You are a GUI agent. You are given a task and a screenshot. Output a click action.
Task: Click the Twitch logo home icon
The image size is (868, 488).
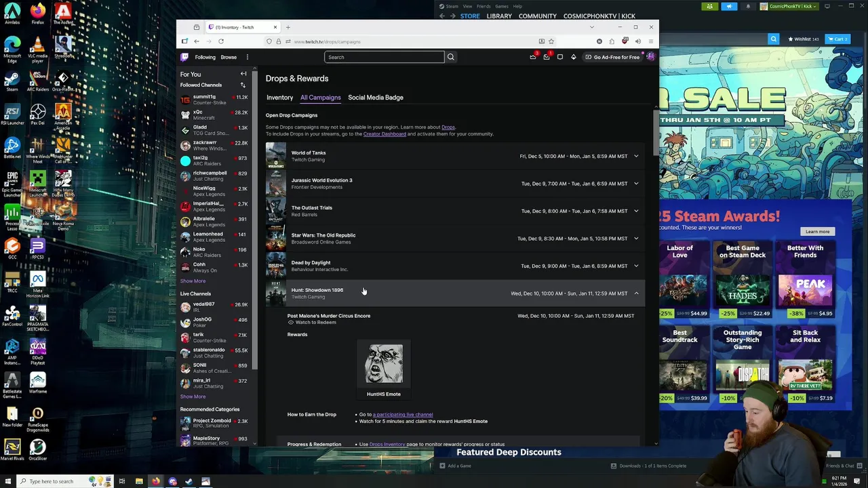[x=184, y=57]
